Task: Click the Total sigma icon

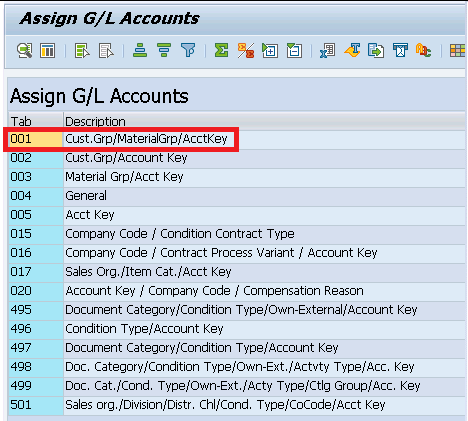Action: [x=222, y=51]
